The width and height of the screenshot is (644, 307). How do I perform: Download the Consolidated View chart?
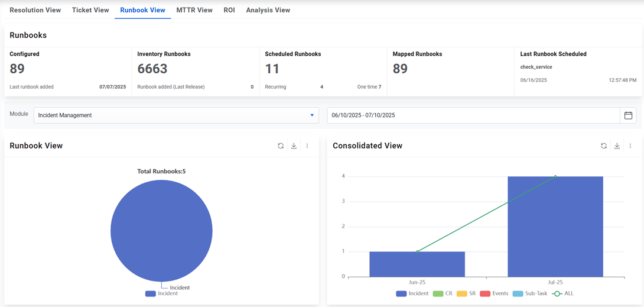pyautogui.click(x=617, y=146)
